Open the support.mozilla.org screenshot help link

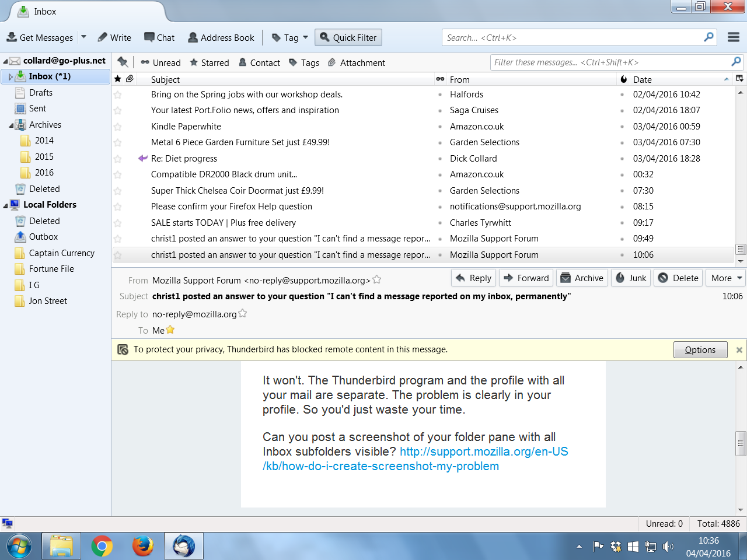coord(416,459)
